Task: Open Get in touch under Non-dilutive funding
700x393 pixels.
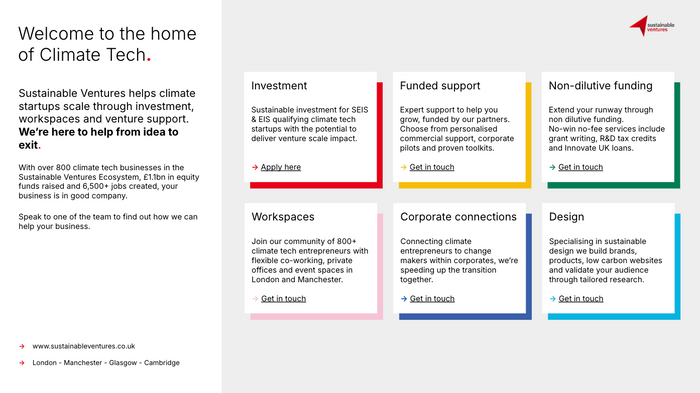Action: click(580, 167)
